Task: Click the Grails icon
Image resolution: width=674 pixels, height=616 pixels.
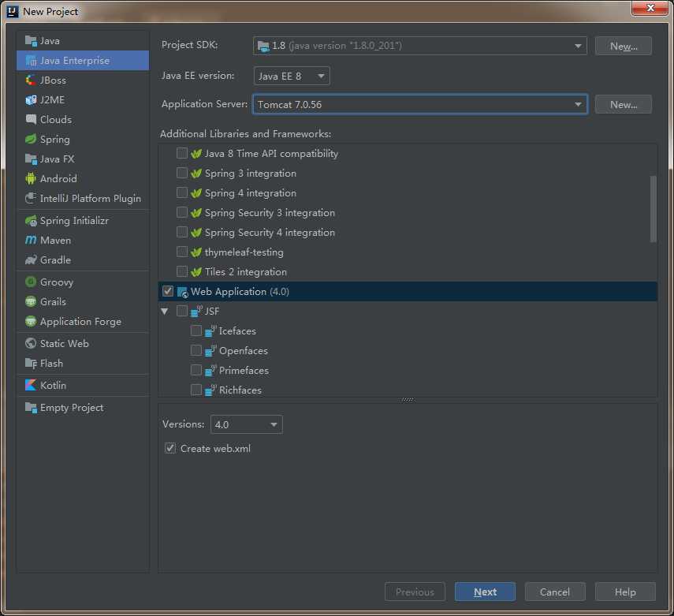Action: (x=31, y=301)
